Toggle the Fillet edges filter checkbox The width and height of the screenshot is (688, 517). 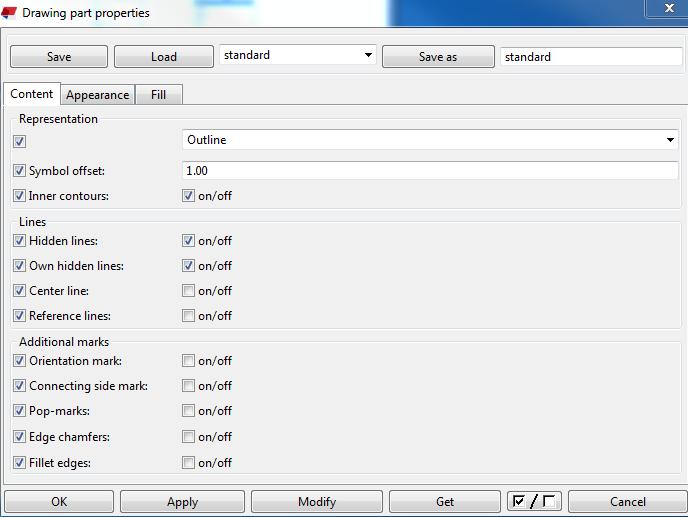[19, 463]
